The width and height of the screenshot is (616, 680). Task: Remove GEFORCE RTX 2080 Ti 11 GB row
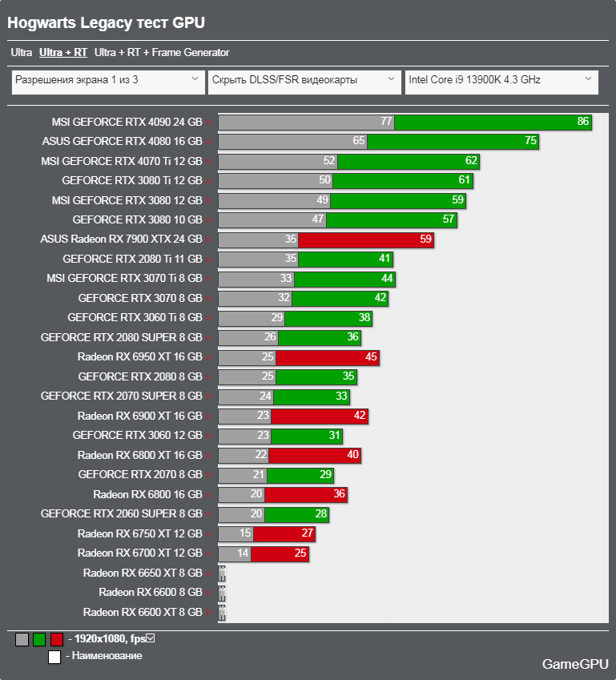pos(208,260)
